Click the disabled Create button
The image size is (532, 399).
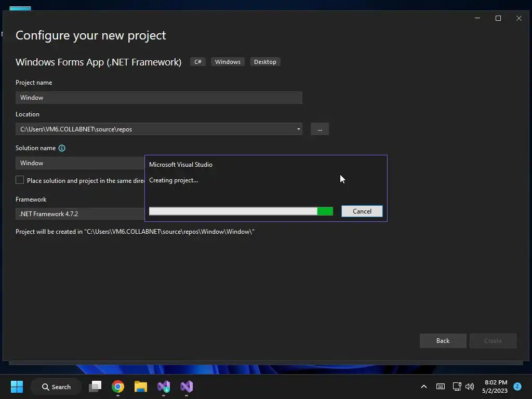493,341
